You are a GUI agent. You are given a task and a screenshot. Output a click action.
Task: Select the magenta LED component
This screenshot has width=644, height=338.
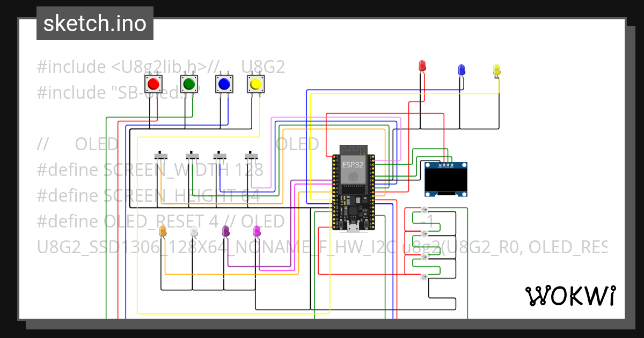[258, 232]
